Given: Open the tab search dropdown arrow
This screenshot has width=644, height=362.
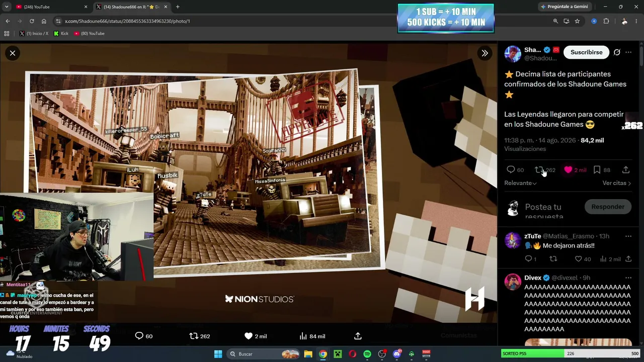Looking at the screenshot, I should 6,7.
